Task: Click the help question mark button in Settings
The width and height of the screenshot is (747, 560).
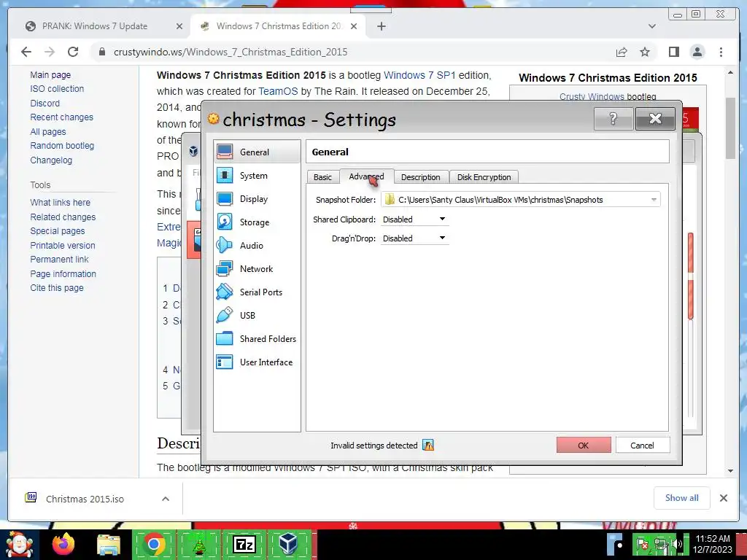Action: coord(613,119)
